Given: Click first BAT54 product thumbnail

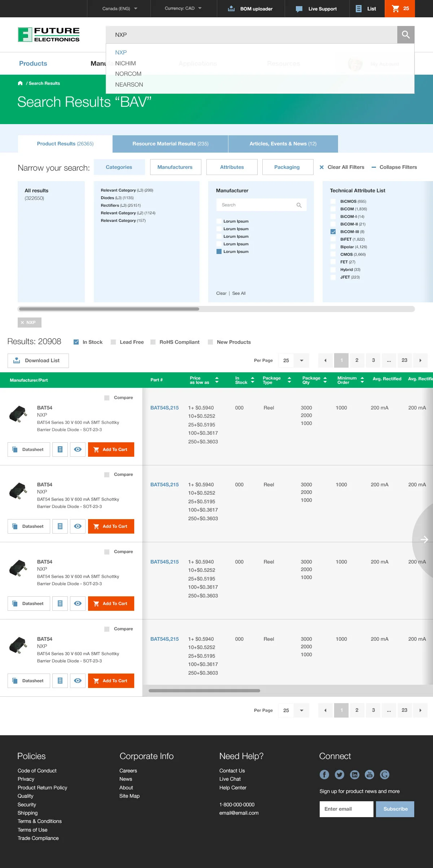Looking at the screenshot, I should pos(18,414).
